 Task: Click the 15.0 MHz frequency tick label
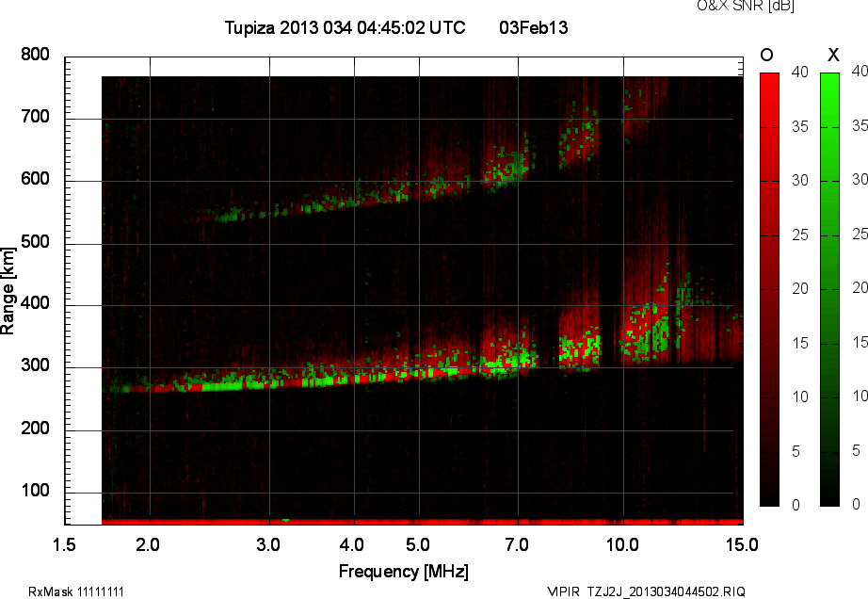(742, 544)
